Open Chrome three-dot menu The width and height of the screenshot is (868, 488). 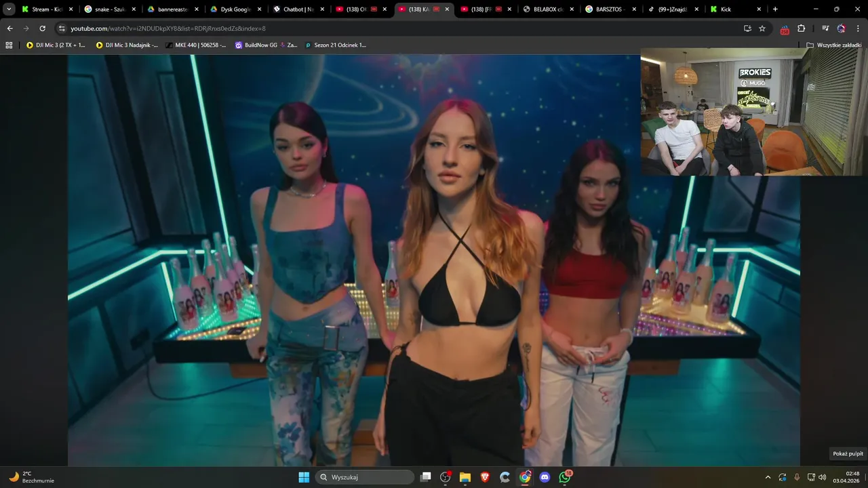click(858, 28)
